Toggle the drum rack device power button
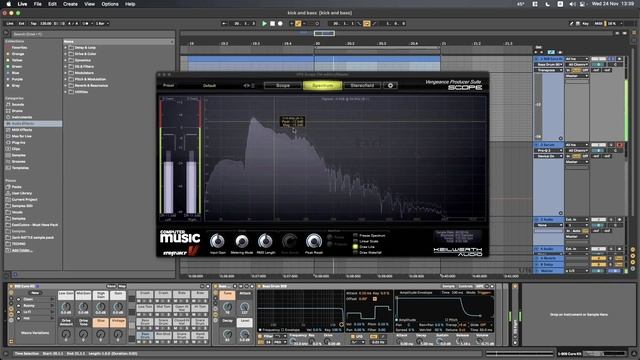 point(11,287)
